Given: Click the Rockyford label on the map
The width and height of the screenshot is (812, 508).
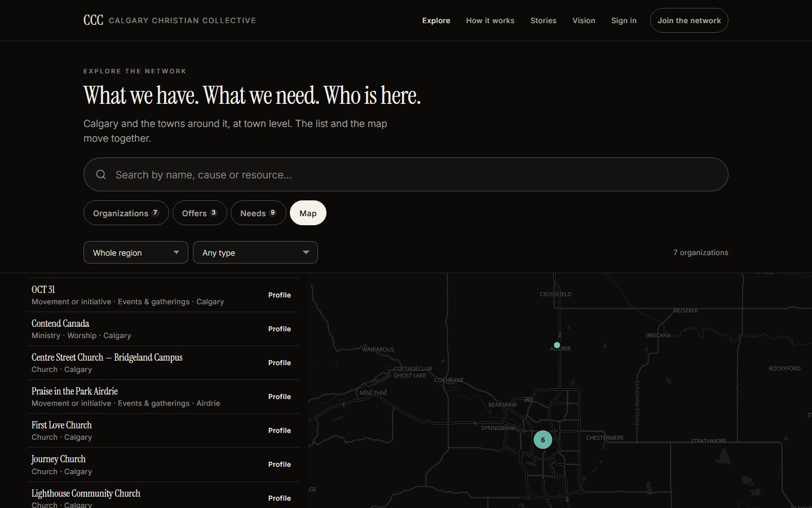Looking at the screenshot, I should tap(784, 369).
